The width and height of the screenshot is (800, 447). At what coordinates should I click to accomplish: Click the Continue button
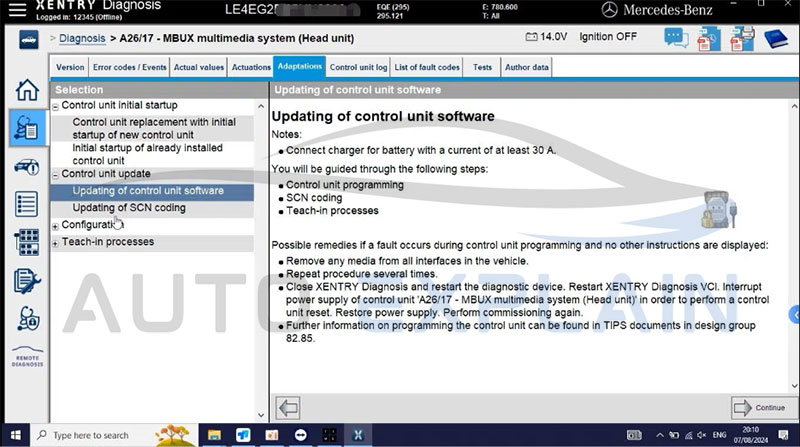click(763, 408)
